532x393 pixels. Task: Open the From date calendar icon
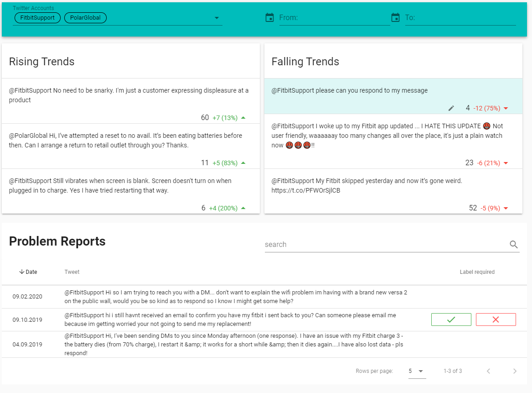270,18
